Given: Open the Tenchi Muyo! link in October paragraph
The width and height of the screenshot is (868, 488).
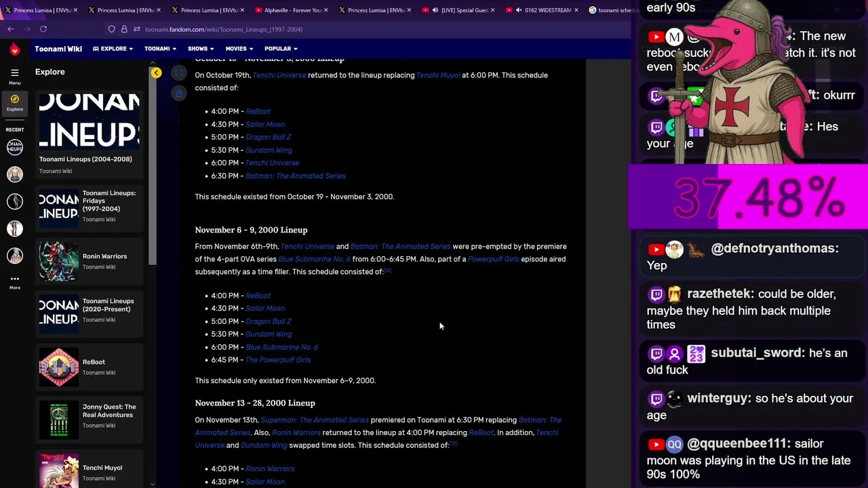Looking at the screenshot, I should (438, 75).
